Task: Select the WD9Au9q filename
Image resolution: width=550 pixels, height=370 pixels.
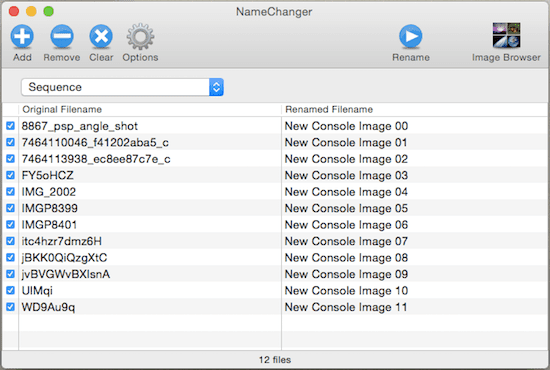Action: tap(48, 308)
